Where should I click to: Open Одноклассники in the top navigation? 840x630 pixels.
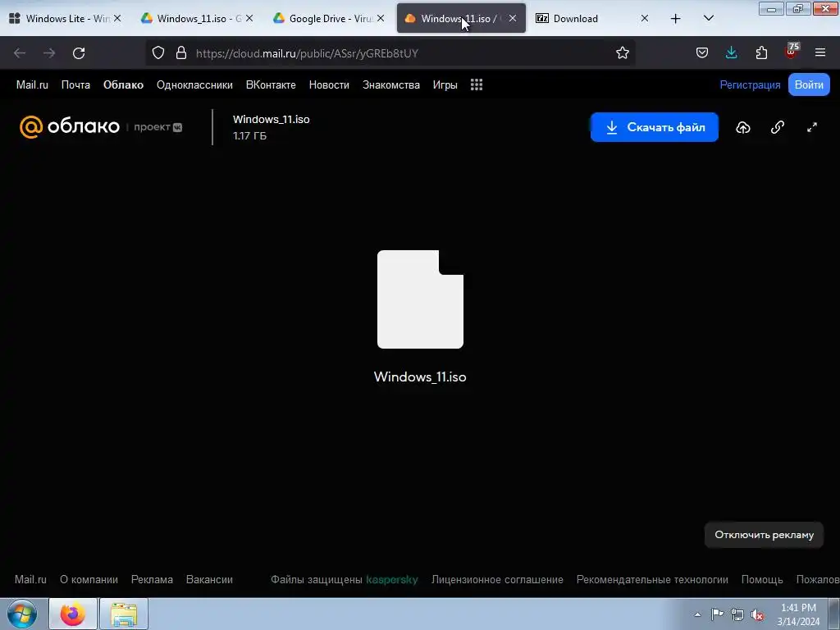click(194, 84)
